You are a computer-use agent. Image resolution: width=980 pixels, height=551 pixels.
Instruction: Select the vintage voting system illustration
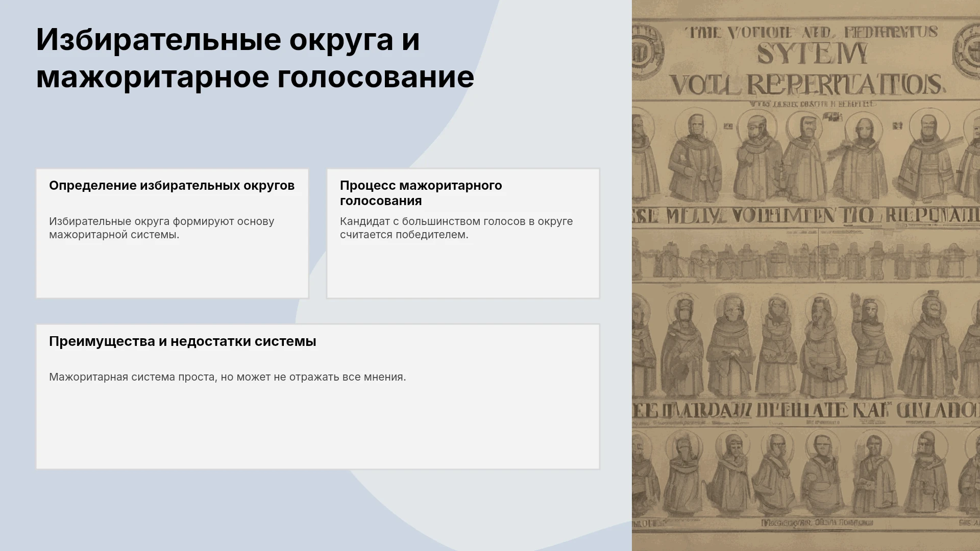(x=806, y=275)
